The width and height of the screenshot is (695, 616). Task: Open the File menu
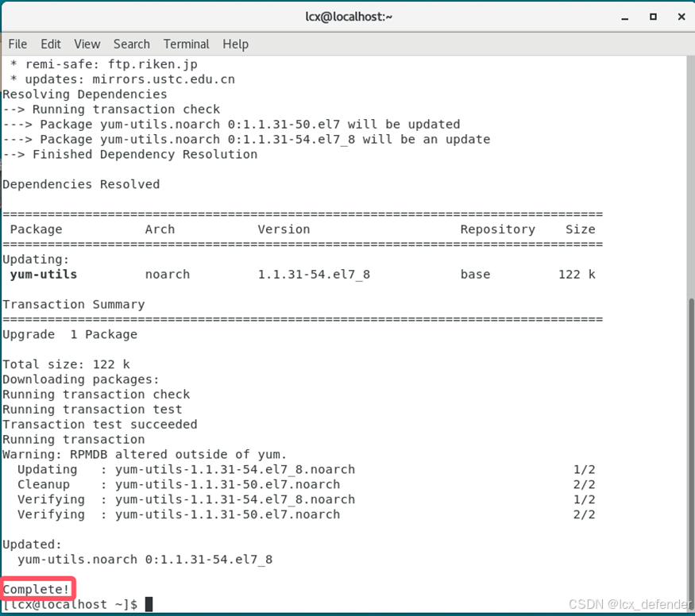[x=17, y=44]
